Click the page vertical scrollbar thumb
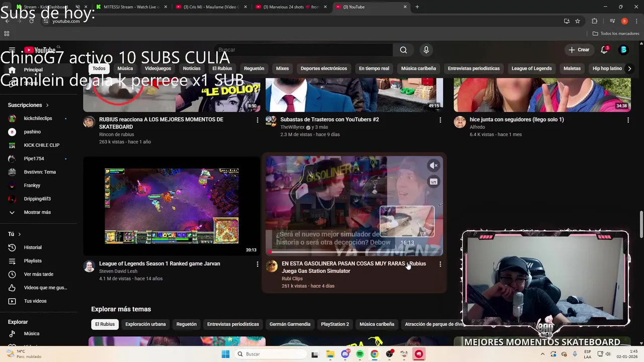The width and height of the screenshot is (644, 362). (x=641, y=224)
